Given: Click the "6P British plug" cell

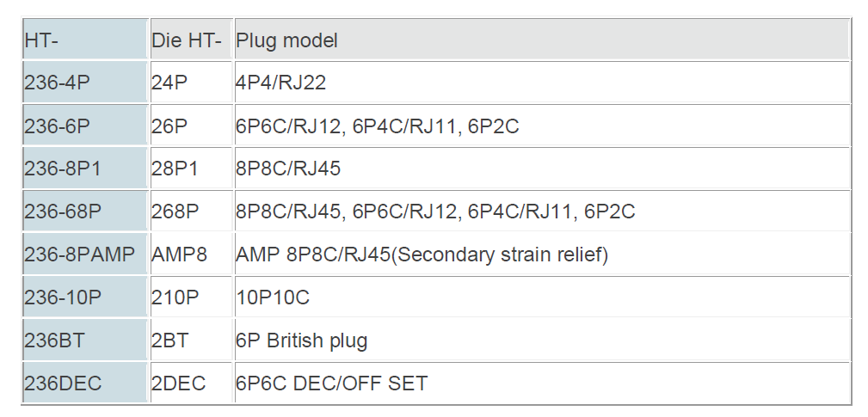Looking at the screenshot, I should [302, 340].
